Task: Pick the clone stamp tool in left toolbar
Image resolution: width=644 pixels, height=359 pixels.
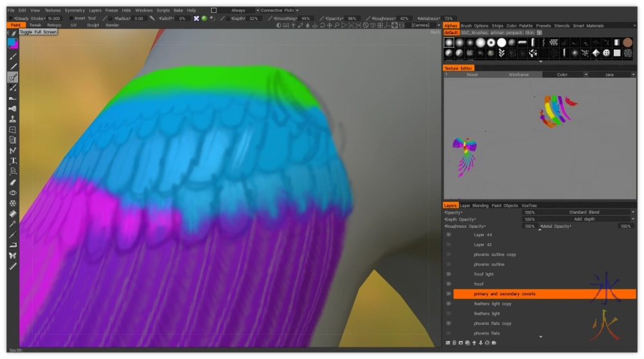Action: (x=13, y=119)
